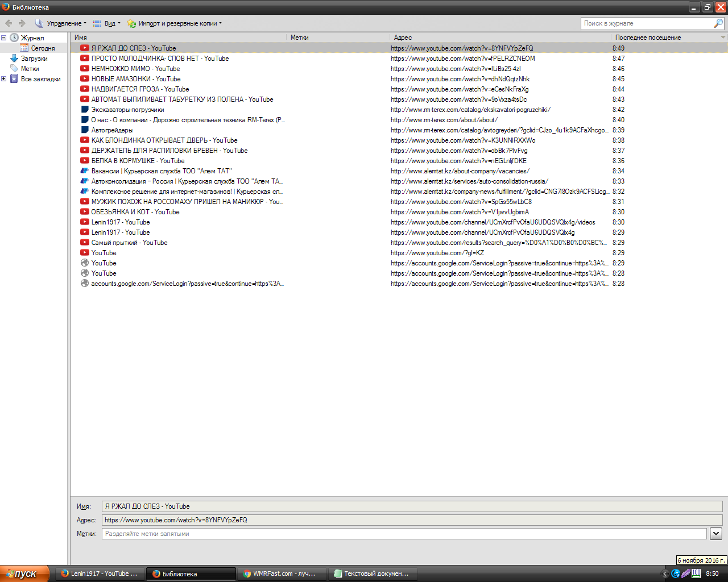Switch to Lenin1917 - YouTube taskbar window
Screen dimensions: 728x582
(100, 574)
